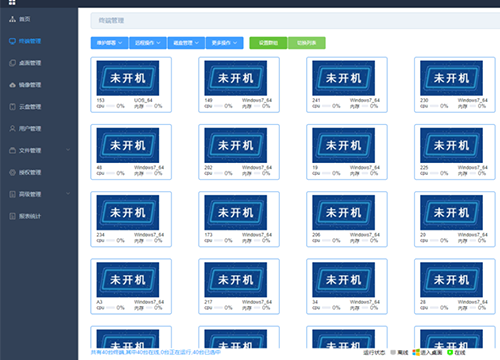
Task: Select 终端管理 monitor icon in sidebar
Action: click(12, 41)
